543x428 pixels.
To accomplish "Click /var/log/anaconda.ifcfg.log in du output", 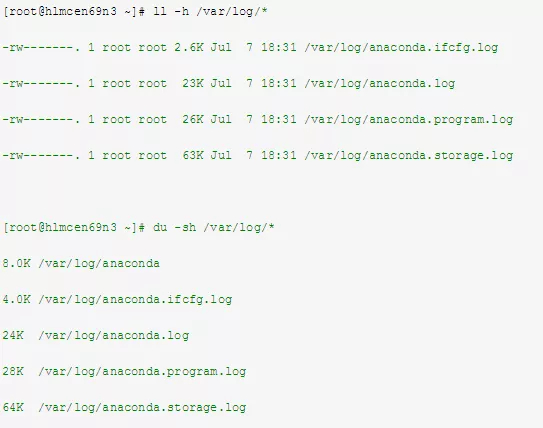I will tap(135, 300).
